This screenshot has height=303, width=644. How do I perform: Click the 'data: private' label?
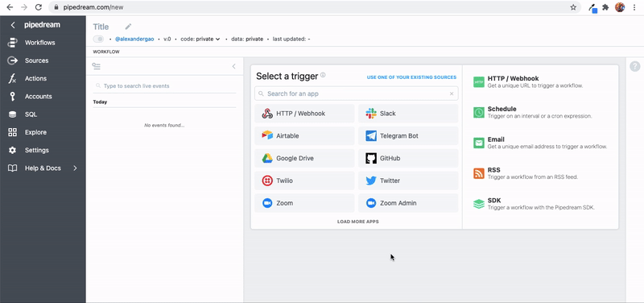pos(247,39)
